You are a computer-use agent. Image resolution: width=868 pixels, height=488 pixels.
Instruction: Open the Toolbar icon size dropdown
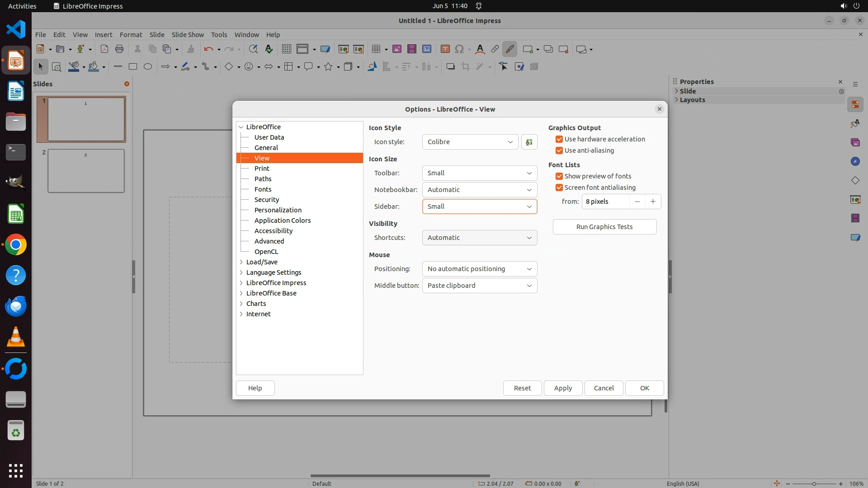pyautogui.click(x=479, y=173)
